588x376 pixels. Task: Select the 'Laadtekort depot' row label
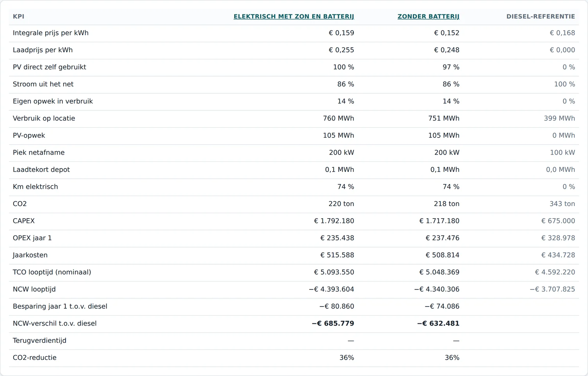(x=41, y=170)
